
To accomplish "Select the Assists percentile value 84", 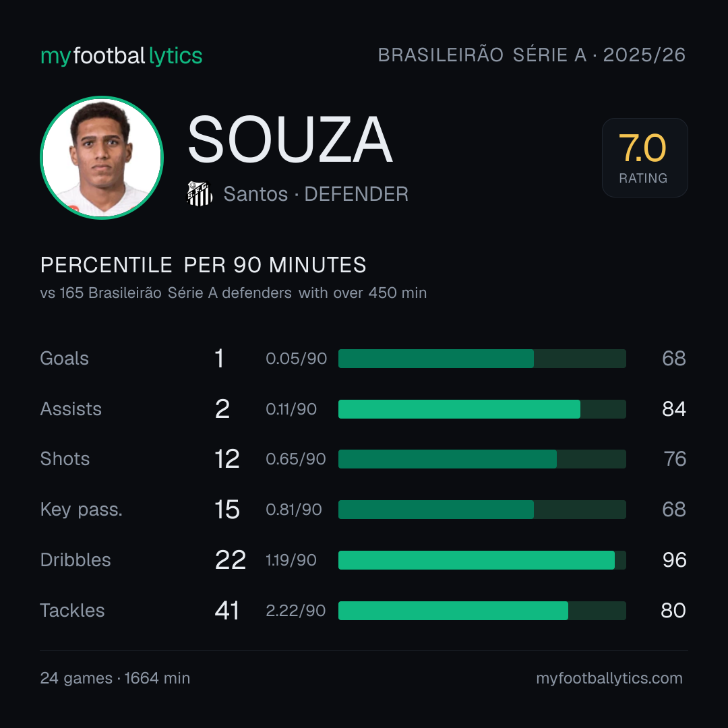I will [x=674, y=409].
